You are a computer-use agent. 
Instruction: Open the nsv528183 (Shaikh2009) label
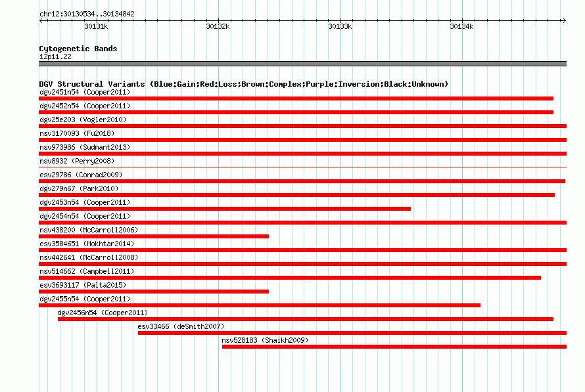pyautogui.click(x=265, y=340)
